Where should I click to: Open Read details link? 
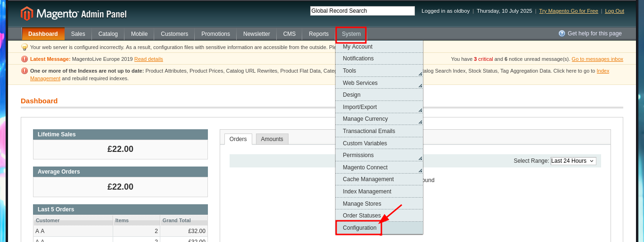coord(149,59)
